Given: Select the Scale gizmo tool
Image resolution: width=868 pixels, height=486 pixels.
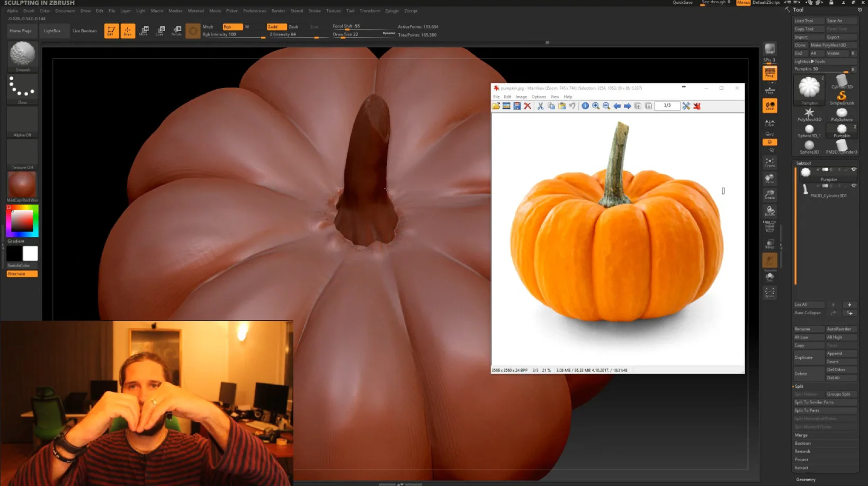Looking at the screenshot, I should (x=160, y=31).
